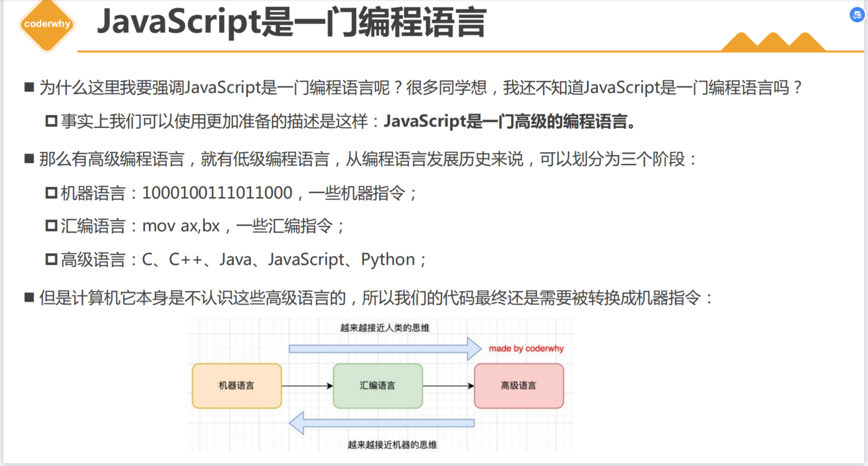Viewport: 868px width, 466px height.
Task: Click the coderwhy diamond logo
Action: pyautogui.click(x=47, y=25)
